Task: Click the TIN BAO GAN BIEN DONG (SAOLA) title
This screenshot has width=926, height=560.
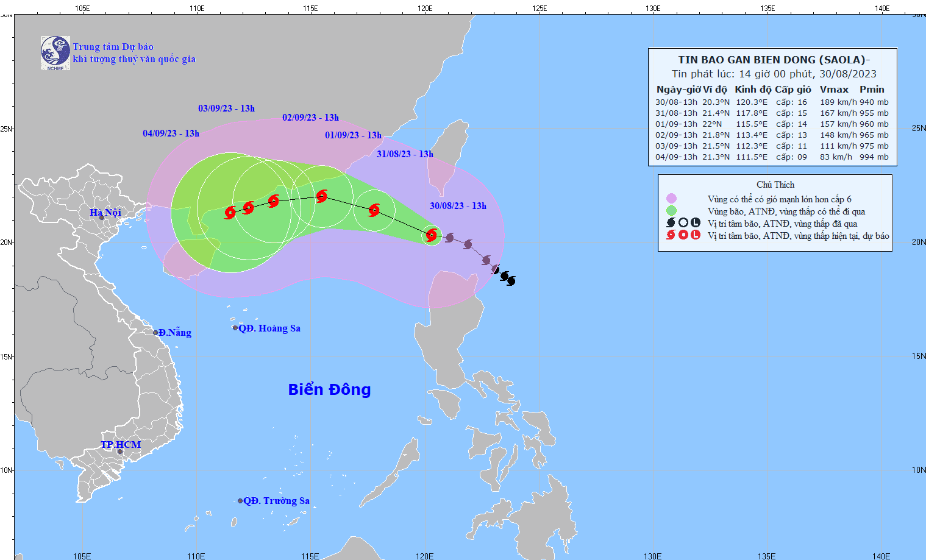Action: (774, 60)
